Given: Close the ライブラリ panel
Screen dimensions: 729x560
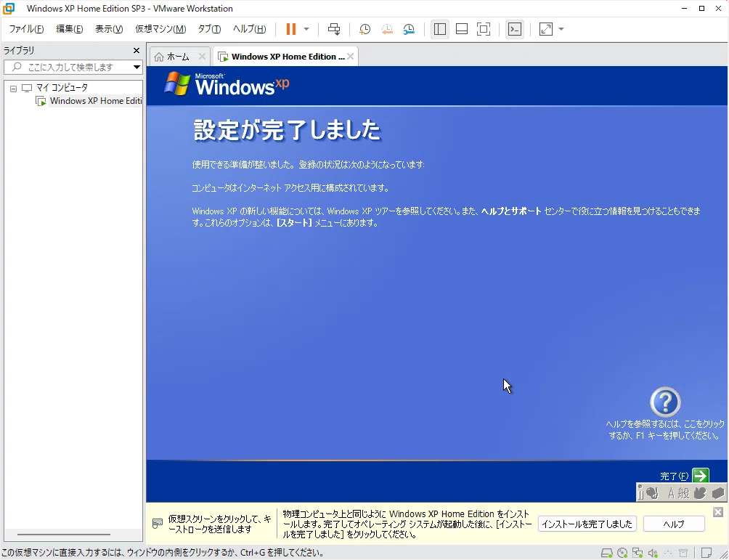Looking at the screenshot, I should point(137,50).
